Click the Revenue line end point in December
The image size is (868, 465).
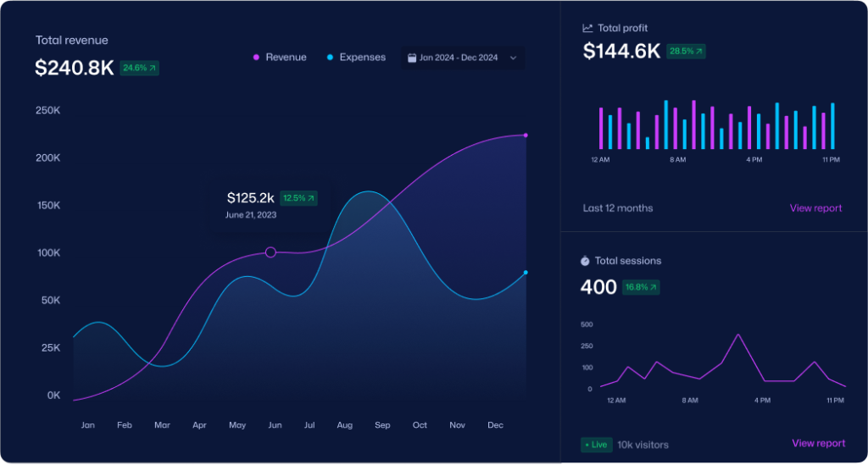click(526, 135)
